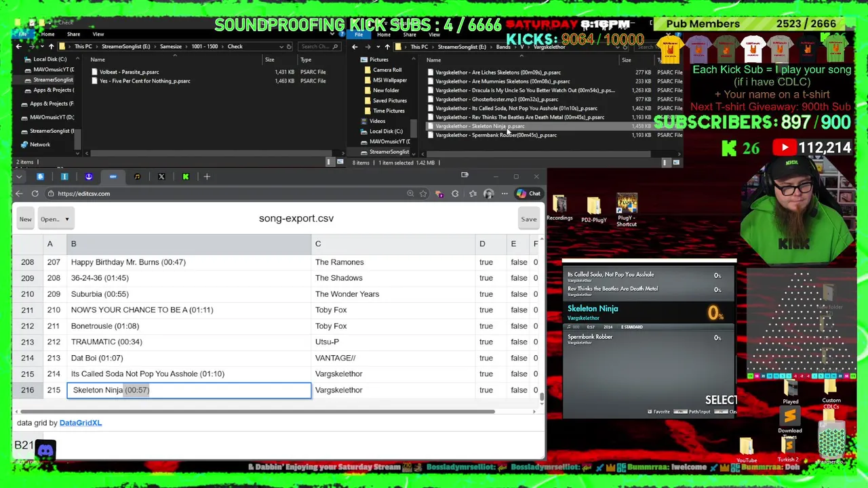Click Save in the CSV editor
This screenshot has width=868, height=488.
[528, 219]
